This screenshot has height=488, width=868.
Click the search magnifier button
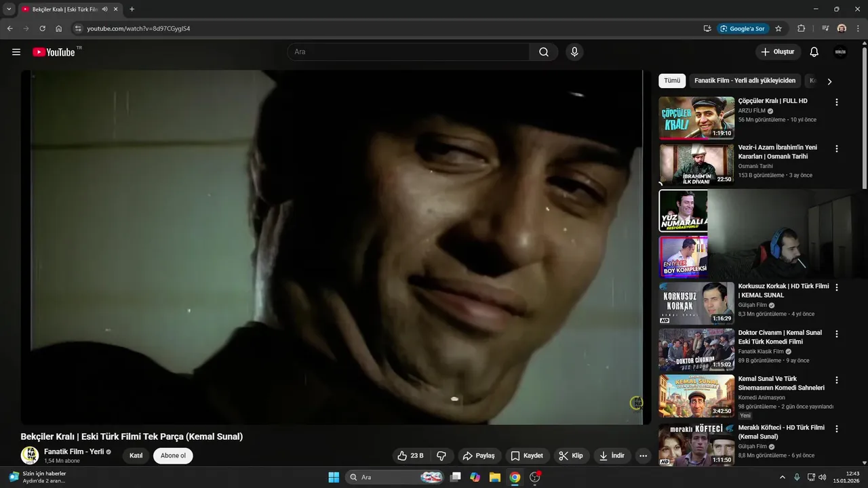point(544,52)
